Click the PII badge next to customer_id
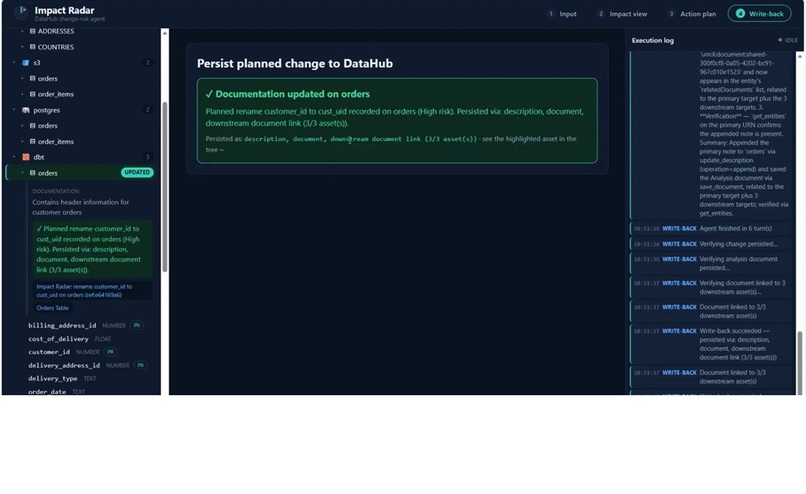The image size is (806, 494). point(110,352)
